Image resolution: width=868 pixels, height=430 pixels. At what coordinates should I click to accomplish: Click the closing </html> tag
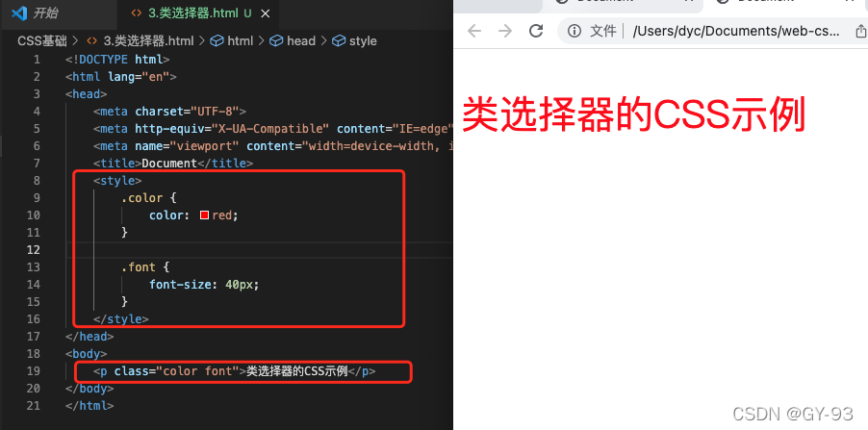point(89,406)
